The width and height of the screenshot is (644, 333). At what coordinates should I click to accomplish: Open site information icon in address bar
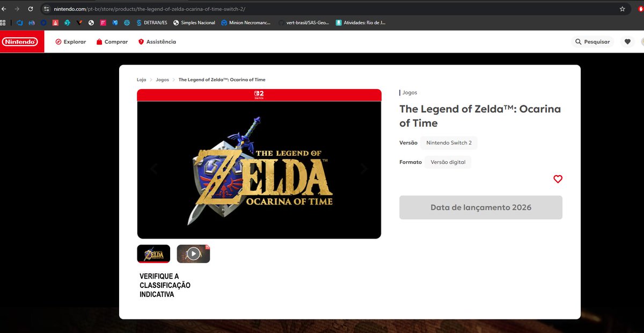[x=46, y=9]
